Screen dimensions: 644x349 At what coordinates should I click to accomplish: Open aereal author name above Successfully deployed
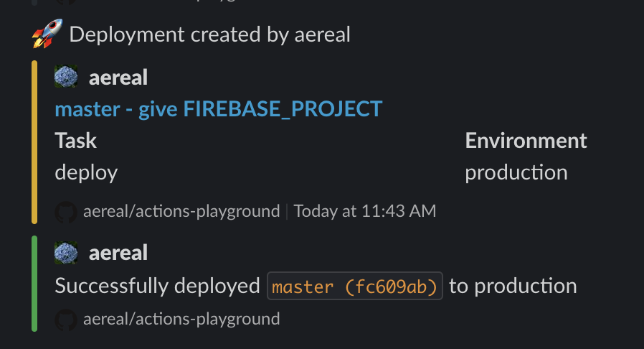tap(118, 253)
